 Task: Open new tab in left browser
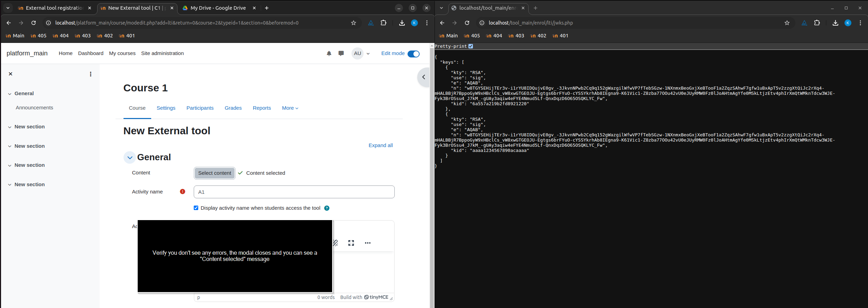pyautogui.click(x=267, y=8)
